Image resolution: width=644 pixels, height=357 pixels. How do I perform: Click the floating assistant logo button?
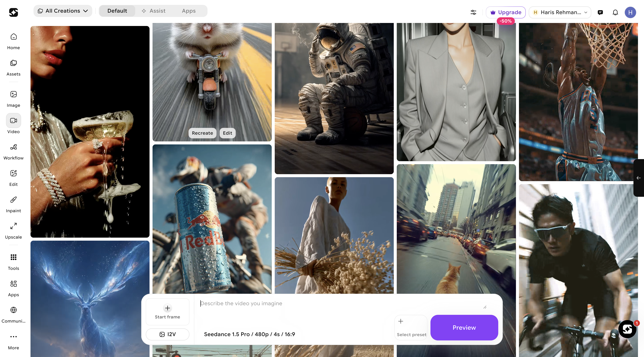[627, 329]
